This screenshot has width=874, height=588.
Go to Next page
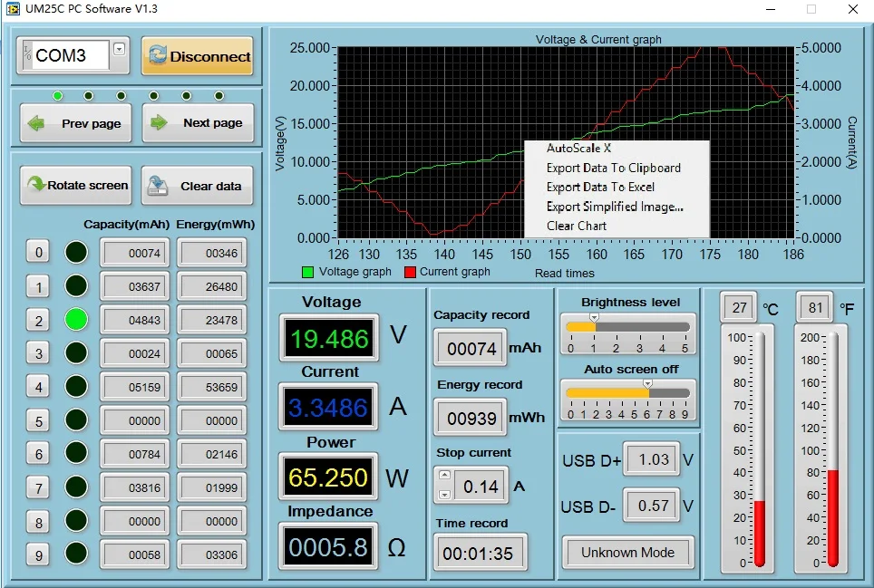coord(198,122)
